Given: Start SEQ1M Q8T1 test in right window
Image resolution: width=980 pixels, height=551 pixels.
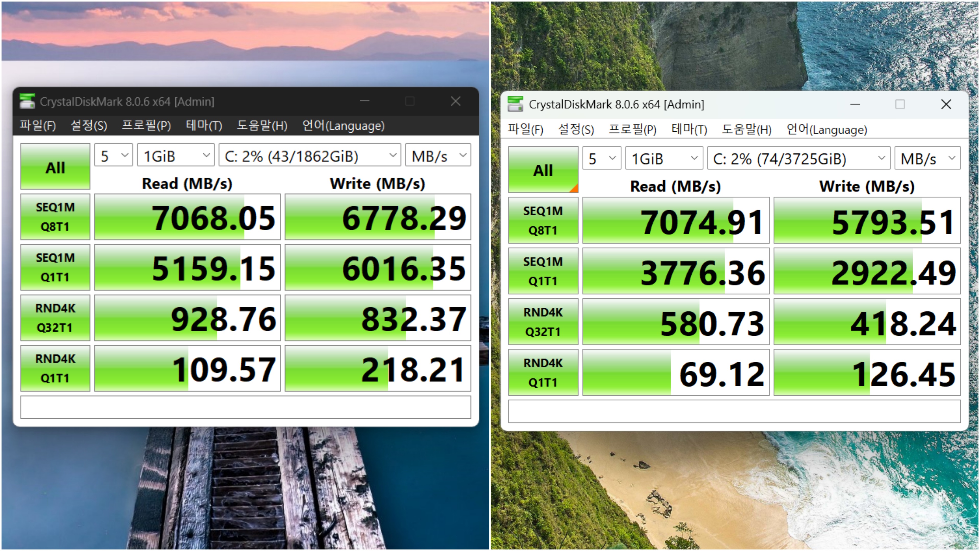Looking at the screenshot, I should 543,220.
